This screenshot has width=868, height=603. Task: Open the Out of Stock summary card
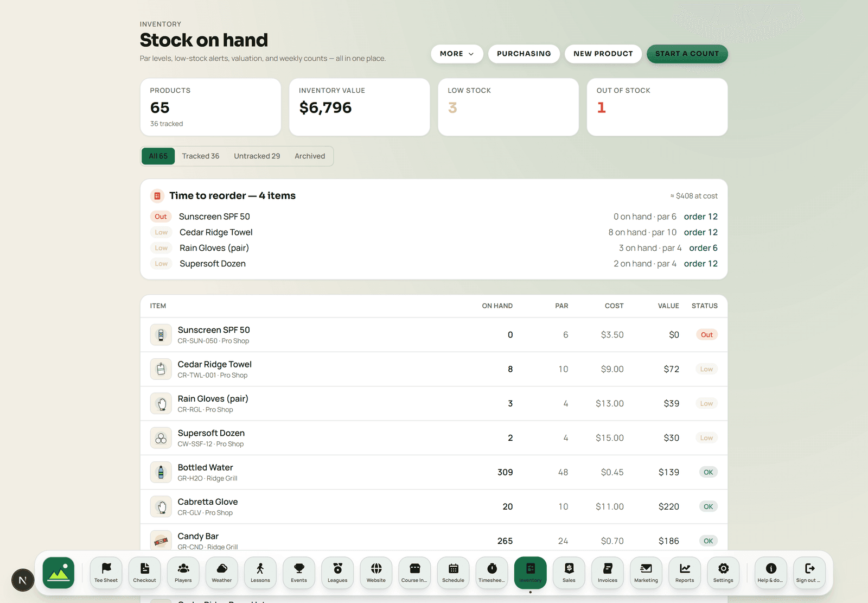click(657, 107)
